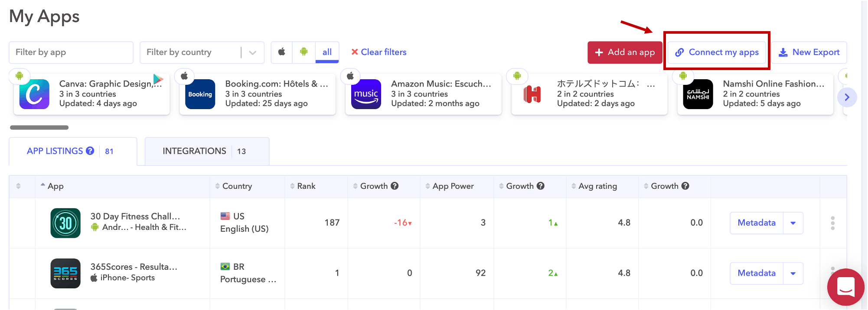The width and height of the screenshot is (868, 310).
Task: Expand the Filter by country dropdown
Action: (252, 53)
